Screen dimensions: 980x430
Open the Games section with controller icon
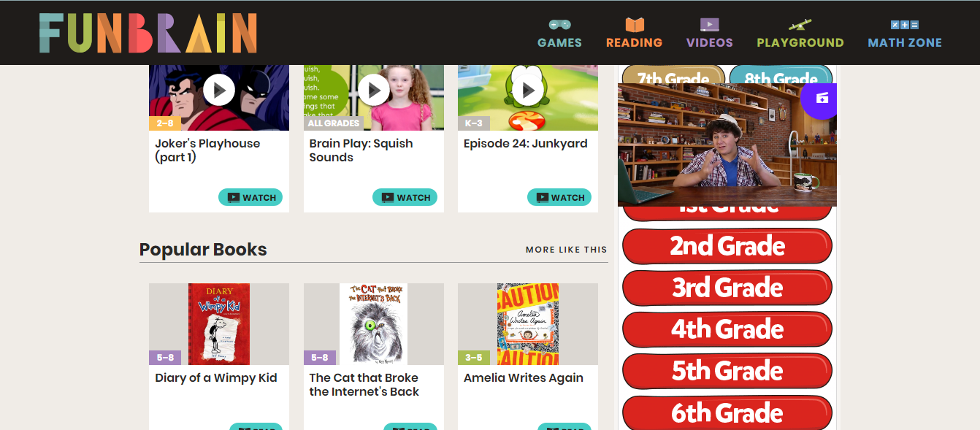[560, 34]
